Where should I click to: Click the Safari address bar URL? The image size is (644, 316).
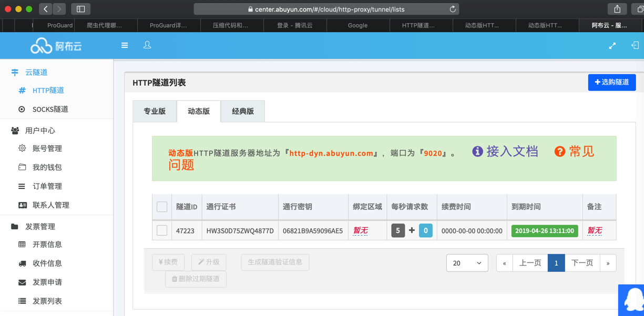(x=326, y=9)
